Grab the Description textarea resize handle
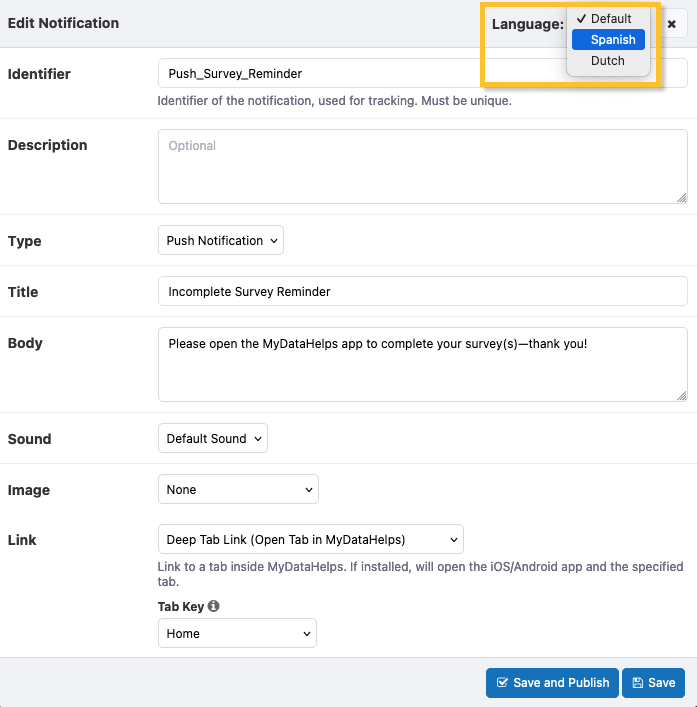The image size is (697, 707). tap(681, 197)
